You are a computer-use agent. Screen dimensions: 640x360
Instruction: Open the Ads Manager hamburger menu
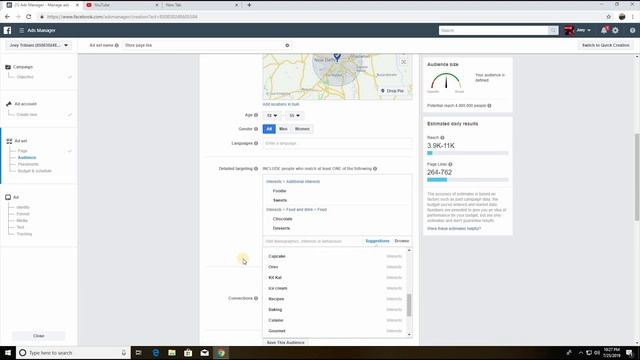point(22,30)
